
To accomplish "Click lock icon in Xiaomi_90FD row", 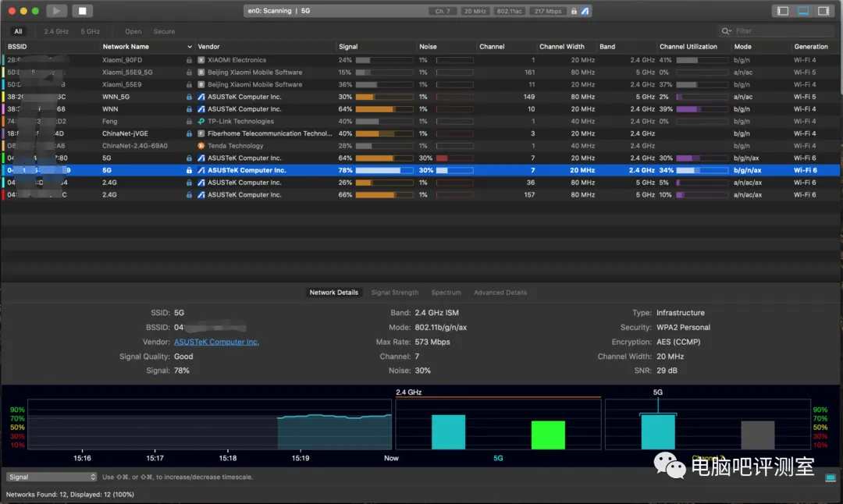I will coord(189,60).
